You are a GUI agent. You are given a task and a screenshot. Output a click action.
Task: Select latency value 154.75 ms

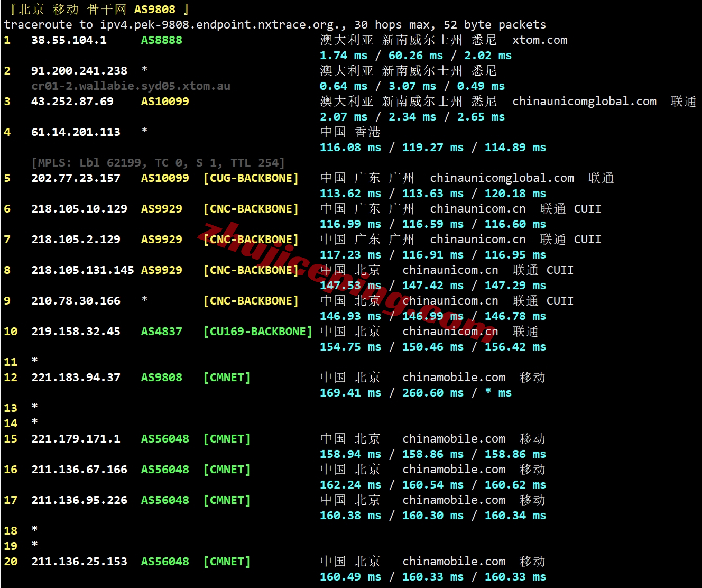tap(350, 347)
